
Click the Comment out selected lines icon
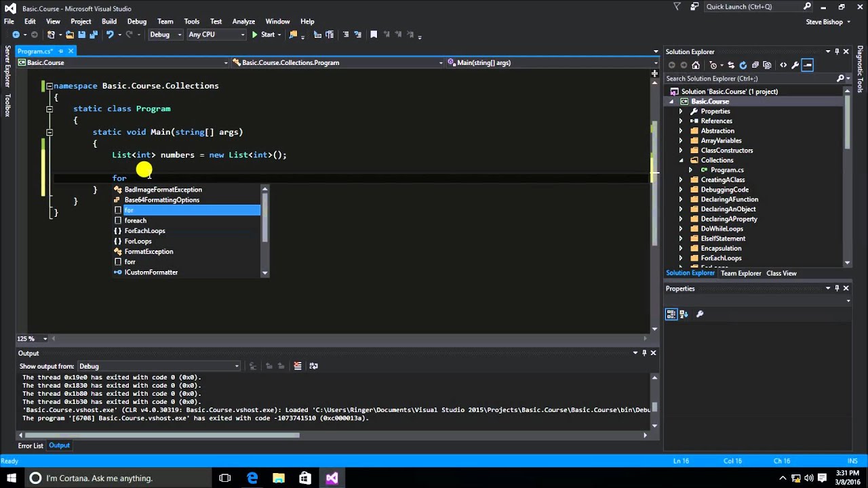pyautogui.click(x=346, y=35)
